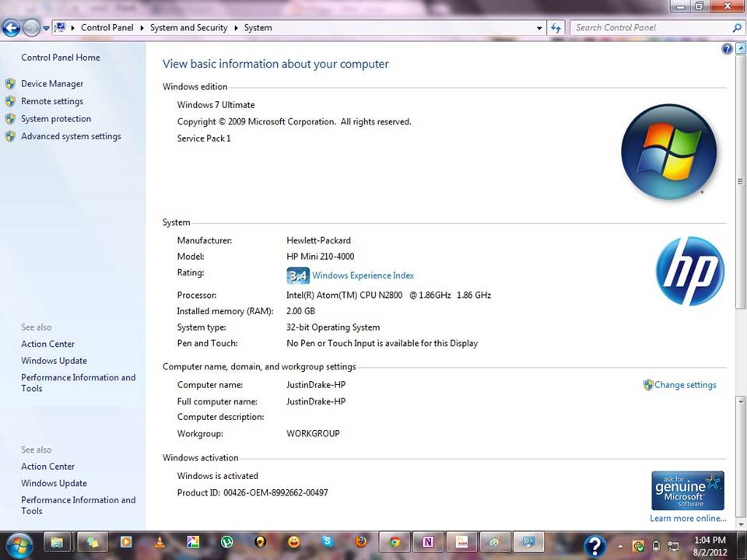The height and width of the screenshot is (560, 747).
Task: Click the 'WORKGROUP' value
Action: pos(313,434)
